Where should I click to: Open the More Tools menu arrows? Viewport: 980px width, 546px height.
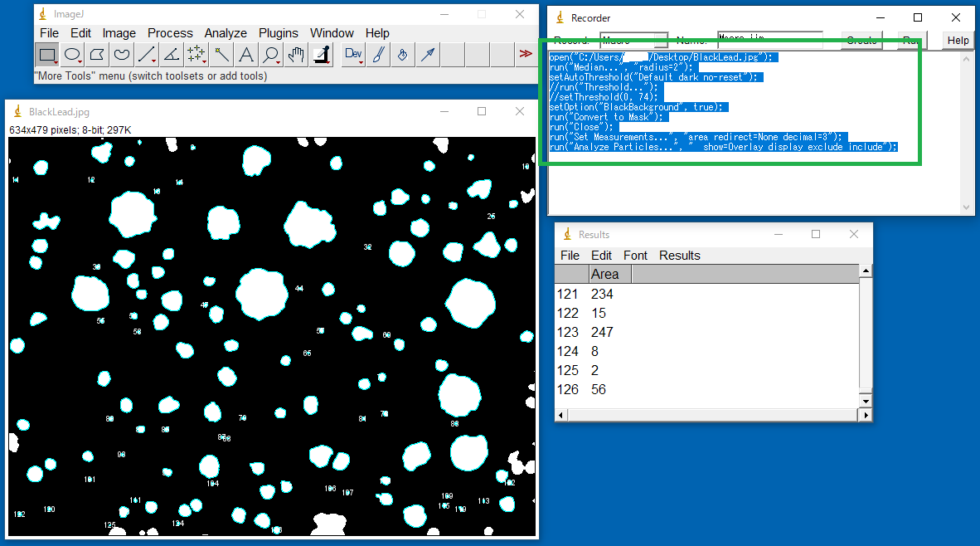click(525, 55)
